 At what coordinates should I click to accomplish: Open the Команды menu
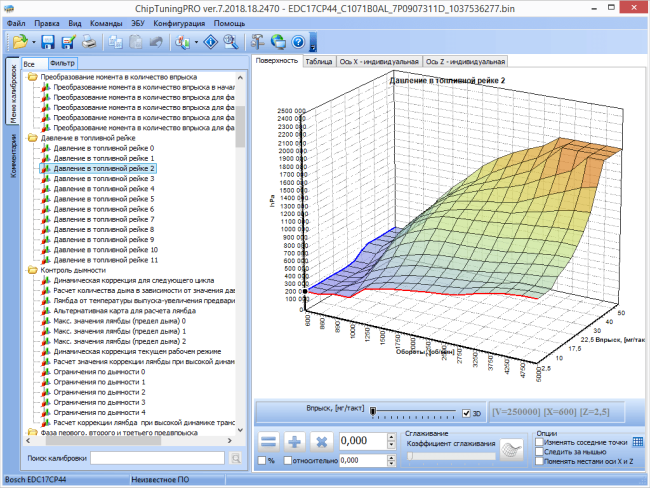(x=106, y=24)
